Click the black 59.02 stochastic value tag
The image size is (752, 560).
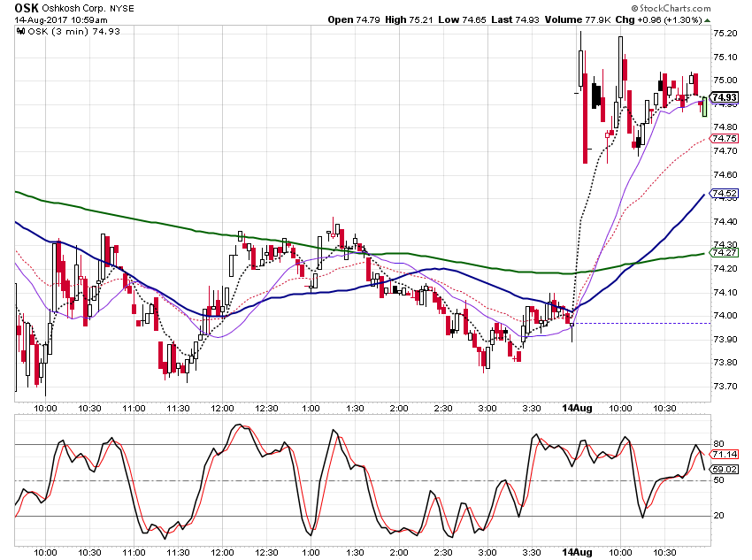[725, 470]
